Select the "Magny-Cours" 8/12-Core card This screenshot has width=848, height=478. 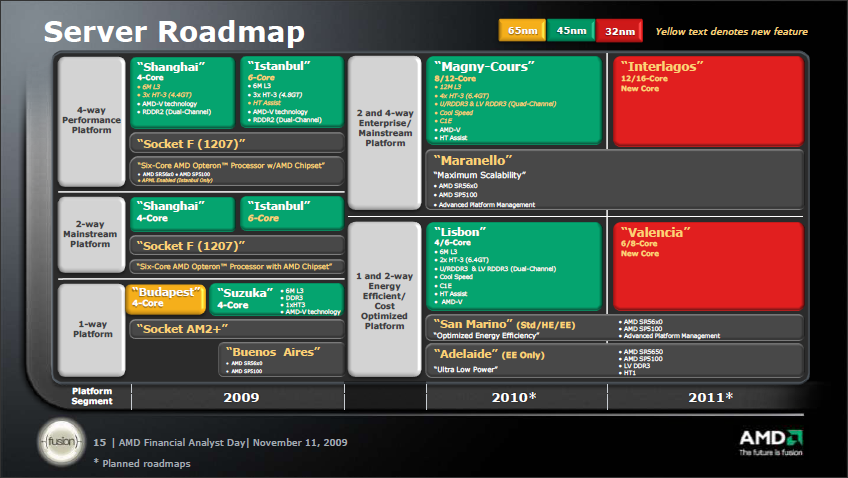pyautogui.click(x=514, y=101)
